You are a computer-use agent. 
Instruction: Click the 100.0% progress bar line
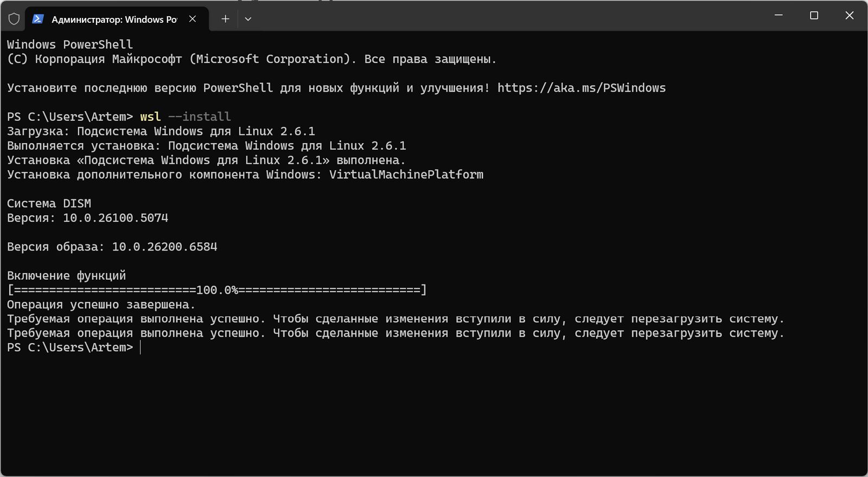(217, 290)
